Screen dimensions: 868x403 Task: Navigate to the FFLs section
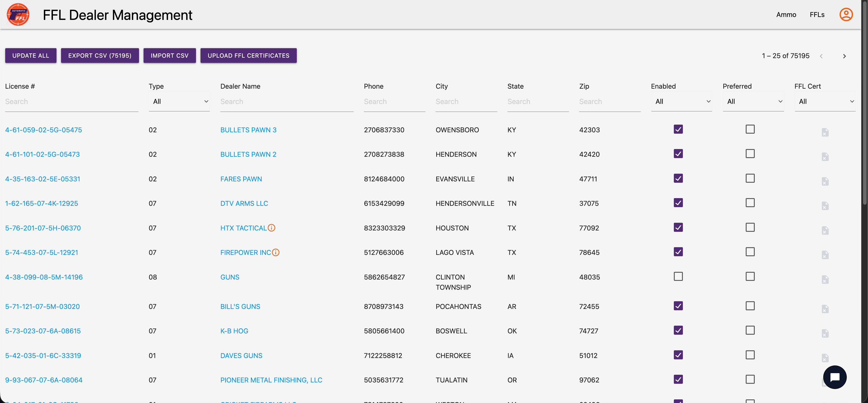click(817, 14)
